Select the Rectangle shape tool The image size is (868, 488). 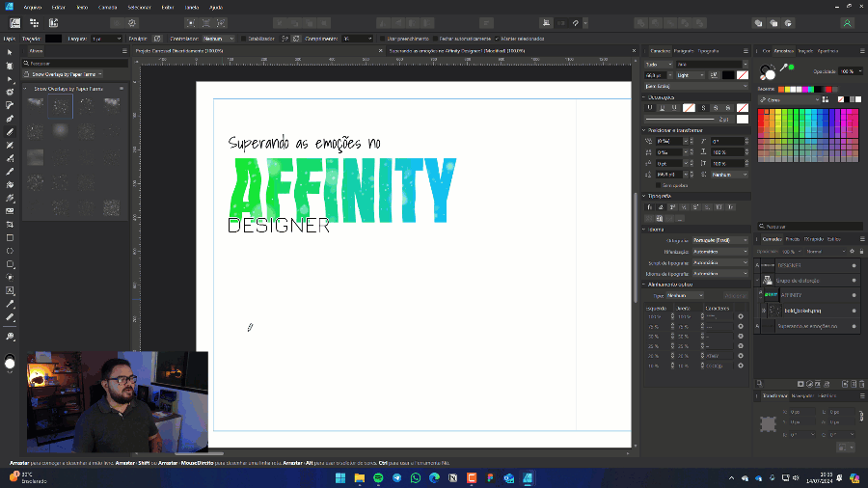pyautogui.click(x=10, y=238)
